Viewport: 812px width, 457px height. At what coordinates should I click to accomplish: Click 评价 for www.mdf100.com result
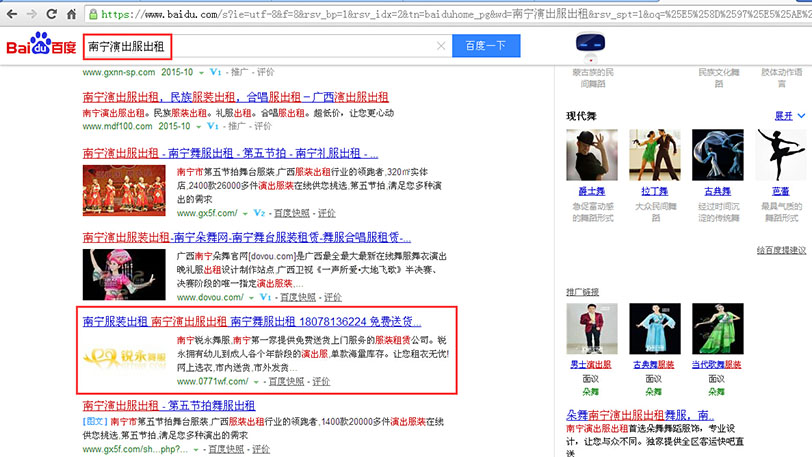[x=263, y=126]
